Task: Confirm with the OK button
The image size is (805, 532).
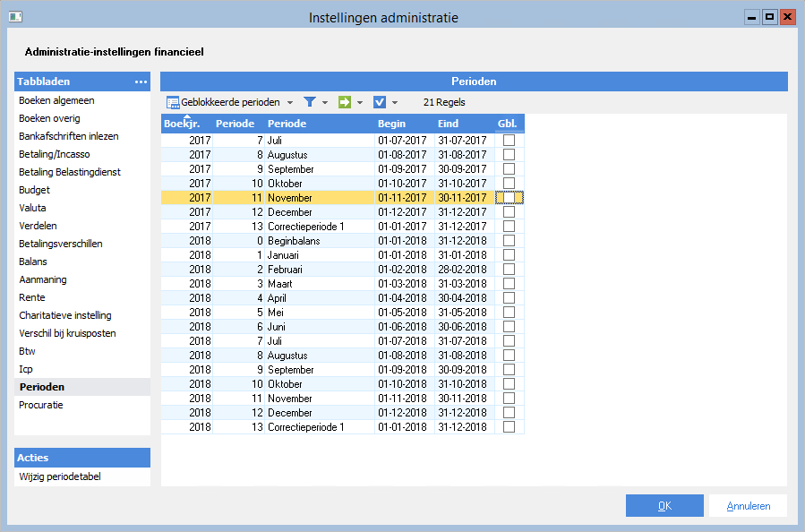Action: tap(664, 506)
